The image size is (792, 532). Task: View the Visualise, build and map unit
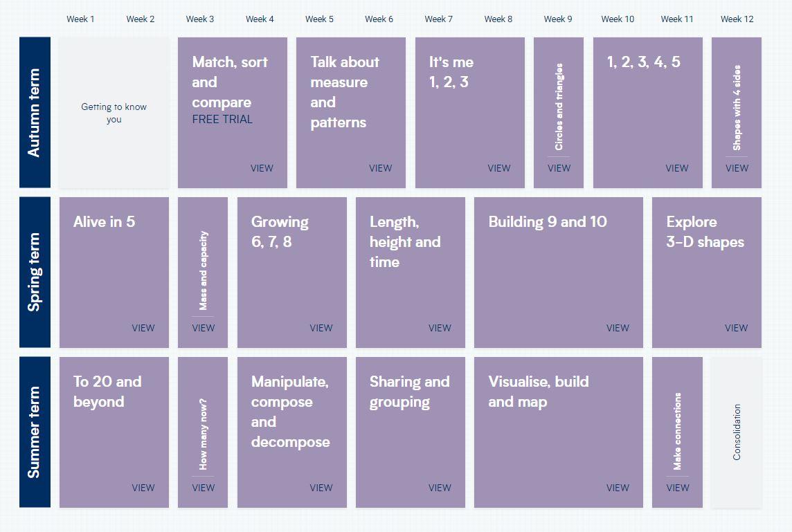pyautogui.click(x=618, y=488)
